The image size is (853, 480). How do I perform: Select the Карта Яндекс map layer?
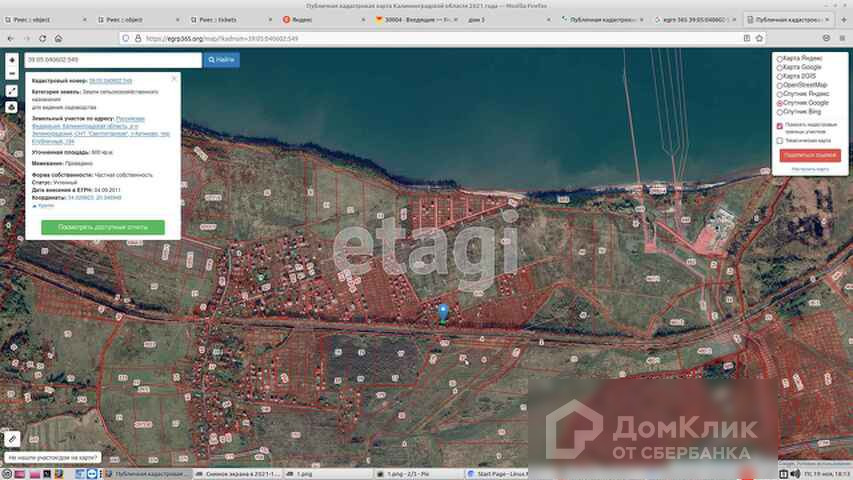tap(780, 59)
